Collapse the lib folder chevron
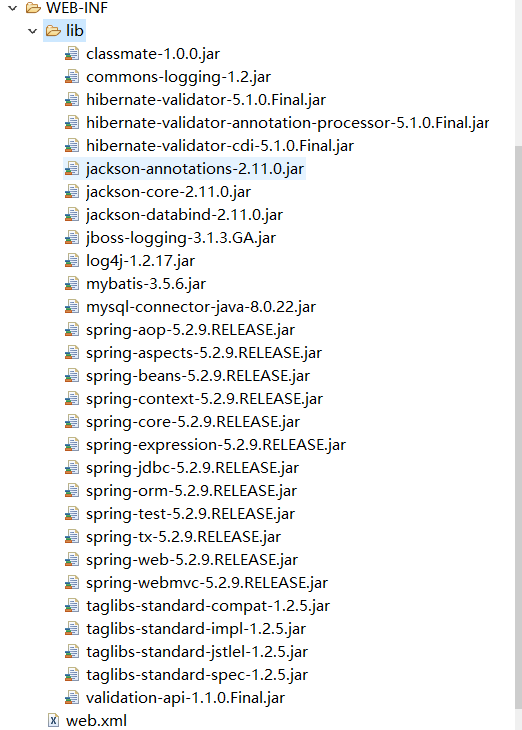The height and width of the screenshot is (730, 522). (x=33, y=31)
